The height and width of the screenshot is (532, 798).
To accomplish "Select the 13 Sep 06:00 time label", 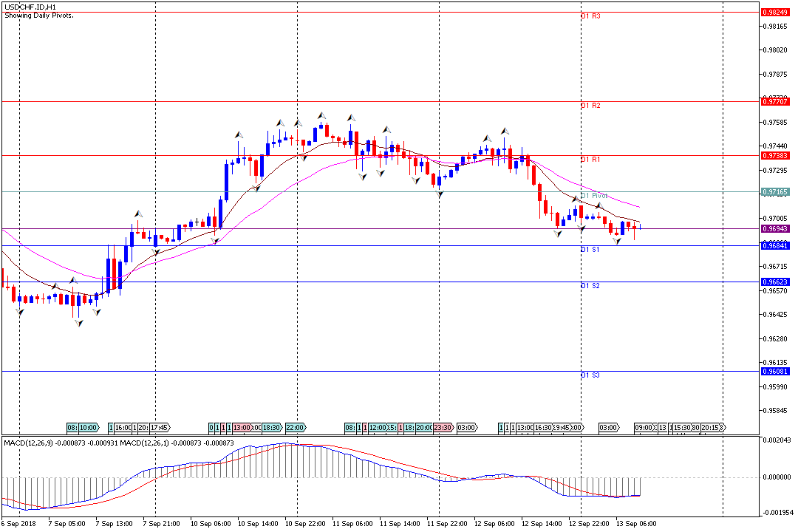I will (x=637, y=524).
